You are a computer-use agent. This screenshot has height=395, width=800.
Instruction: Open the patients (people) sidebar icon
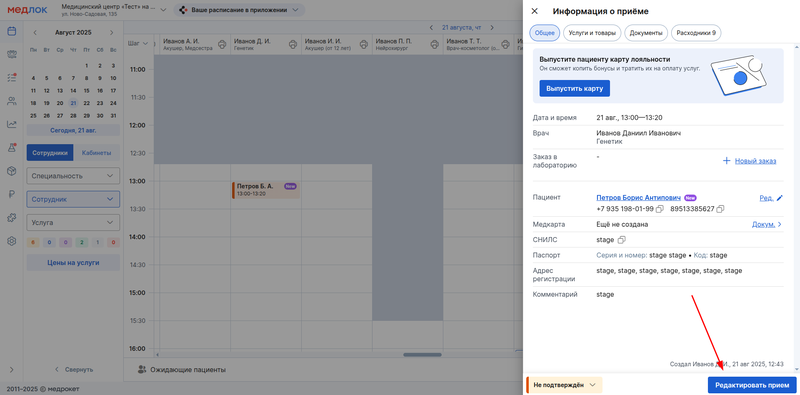pos(11,101)
